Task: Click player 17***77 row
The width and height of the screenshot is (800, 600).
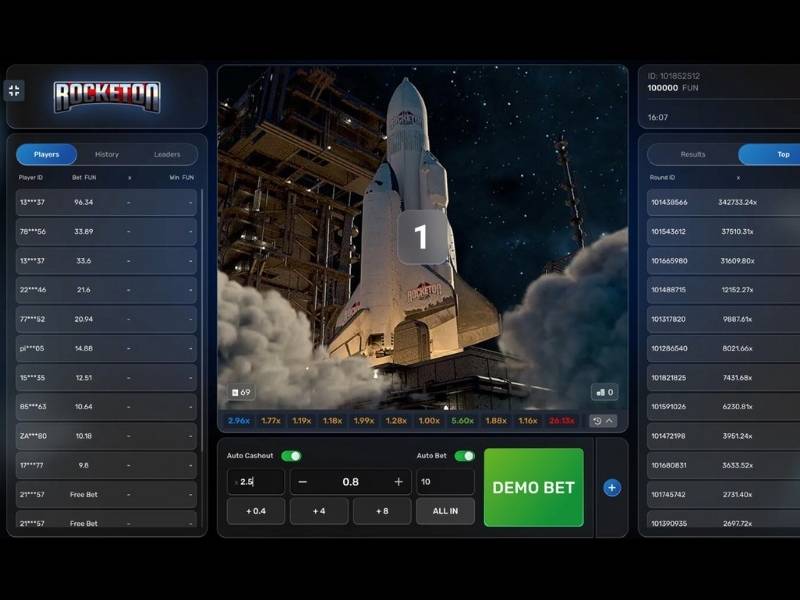Action: coord(106,465)
